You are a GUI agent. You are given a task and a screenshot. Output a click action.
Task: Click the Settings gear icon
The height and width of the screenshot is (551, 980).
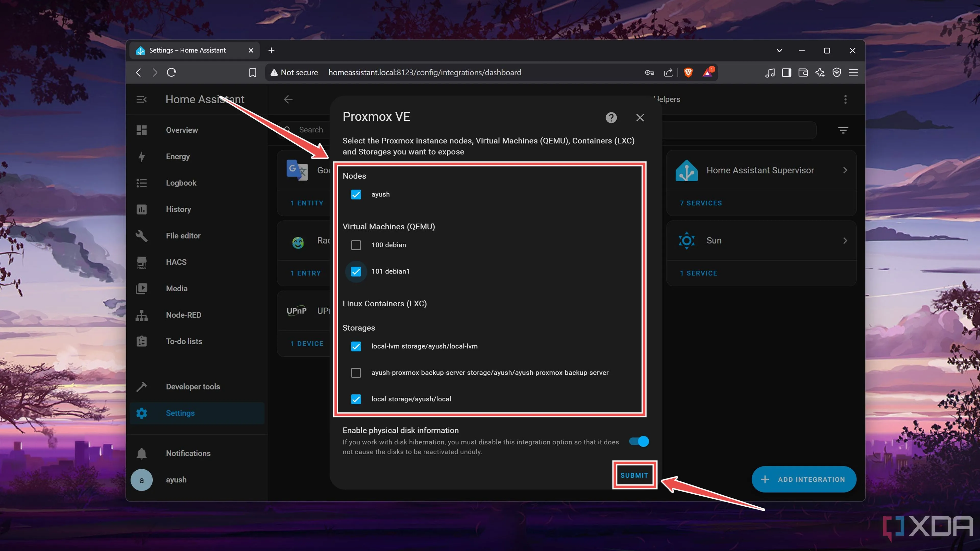pos(142,413)
